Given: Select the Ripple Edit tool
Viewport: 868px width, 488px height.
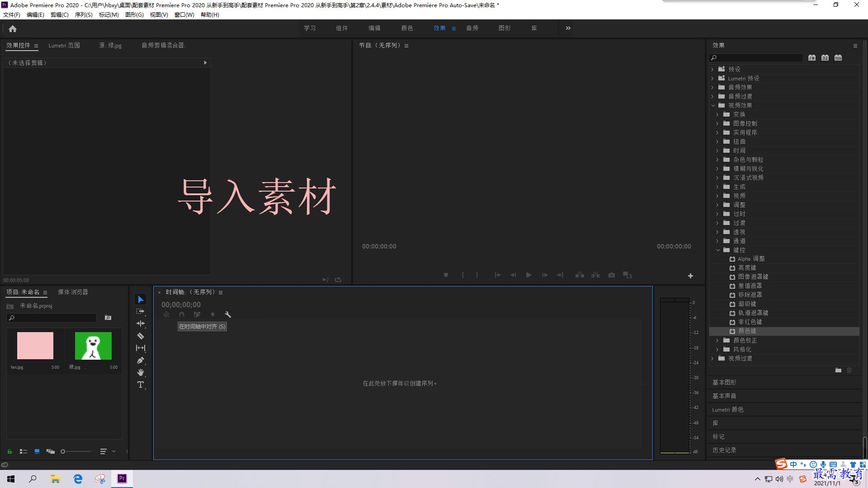Looking at the screenshot, I should tap(141, 324).
